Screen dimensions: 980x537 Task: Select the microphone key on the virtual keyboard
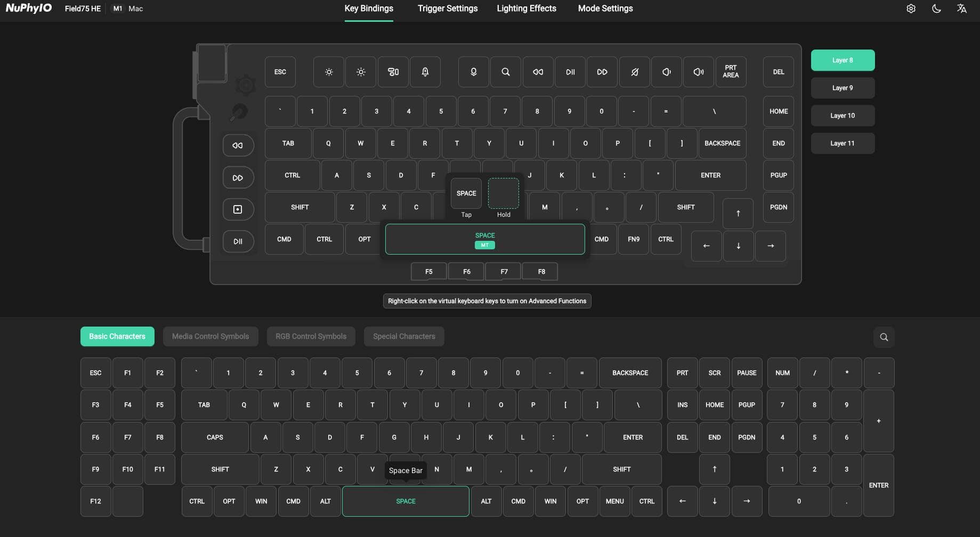click(x=473, y=71)
